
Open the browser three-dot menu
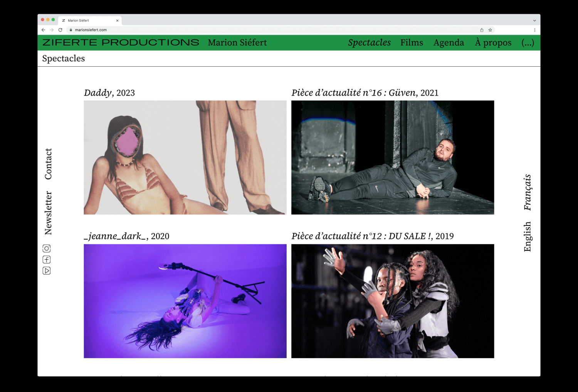coord(534,30)
